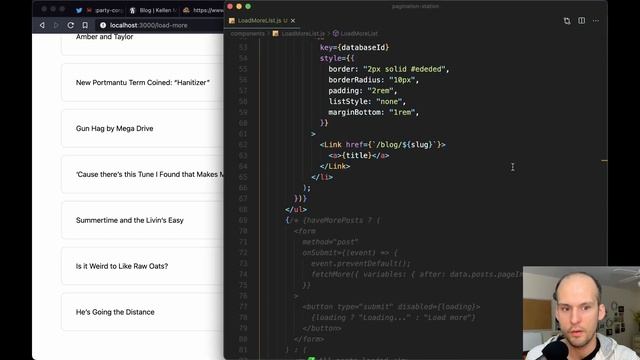Click the browser forward arrow

[56, 25]
